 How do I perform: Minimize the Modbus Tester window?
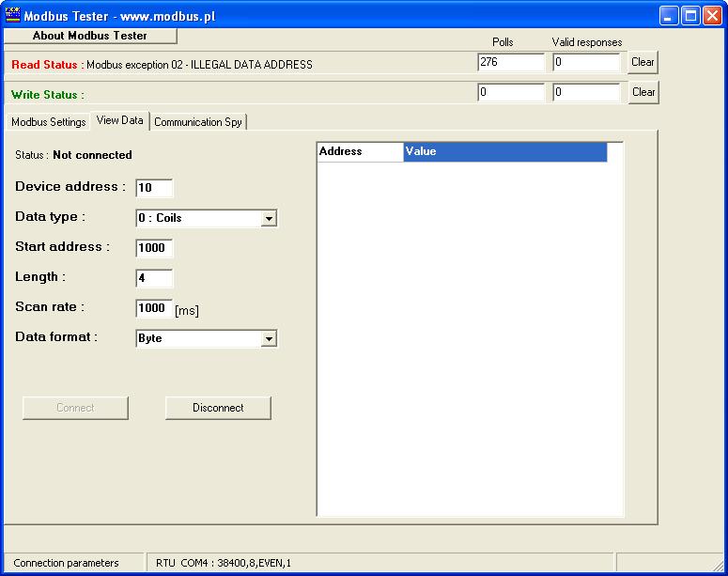669,16
